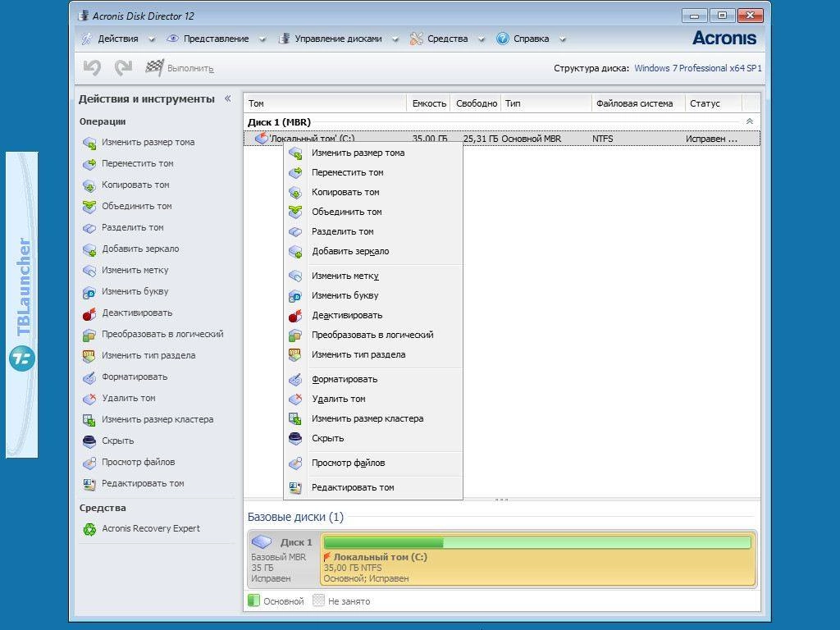840x630 pixels.
Task: Click the Не занято legend swatch
Action: tap(318, 600)
